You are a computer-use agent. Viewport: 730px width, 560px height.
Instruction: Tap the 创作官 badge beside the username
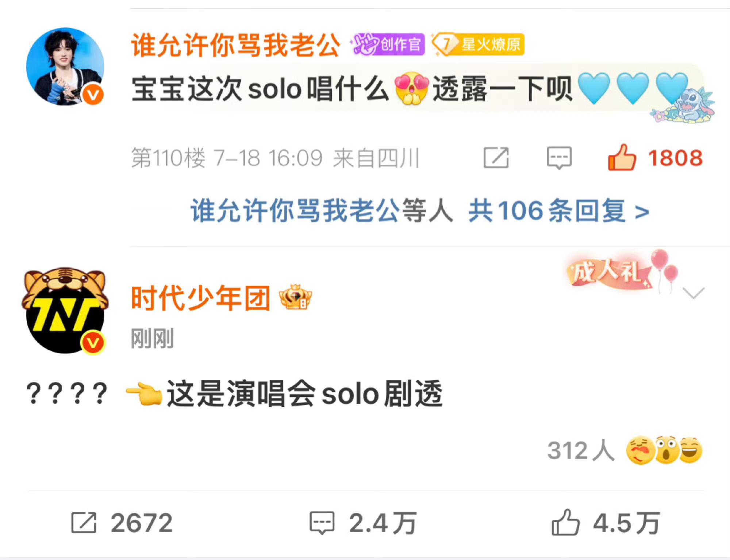coord(388,44)
